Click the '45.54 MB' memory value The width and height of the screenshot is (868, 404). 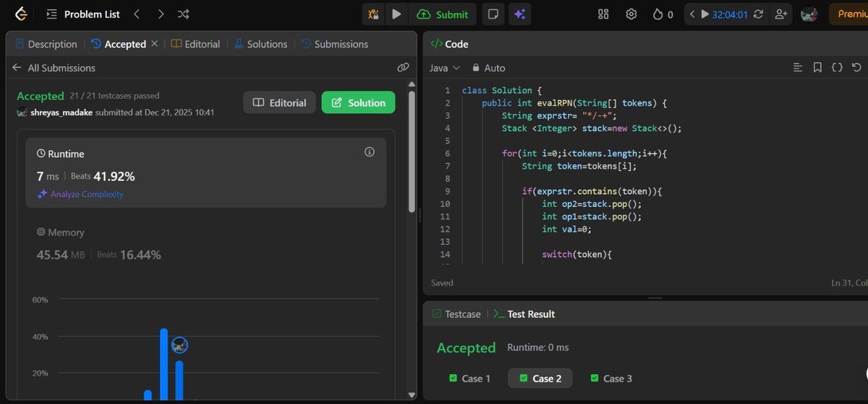click(x=61, y=255)
